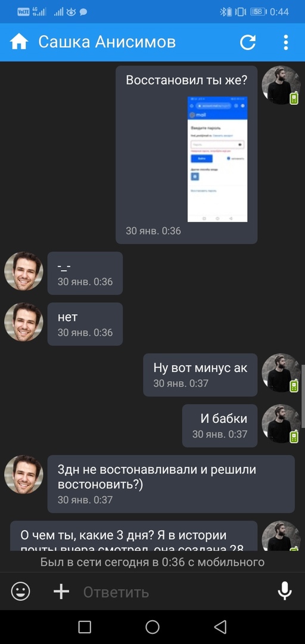Open the three-dot overflow menu
This screenshot has height=644, width=305.
point(286,42)
